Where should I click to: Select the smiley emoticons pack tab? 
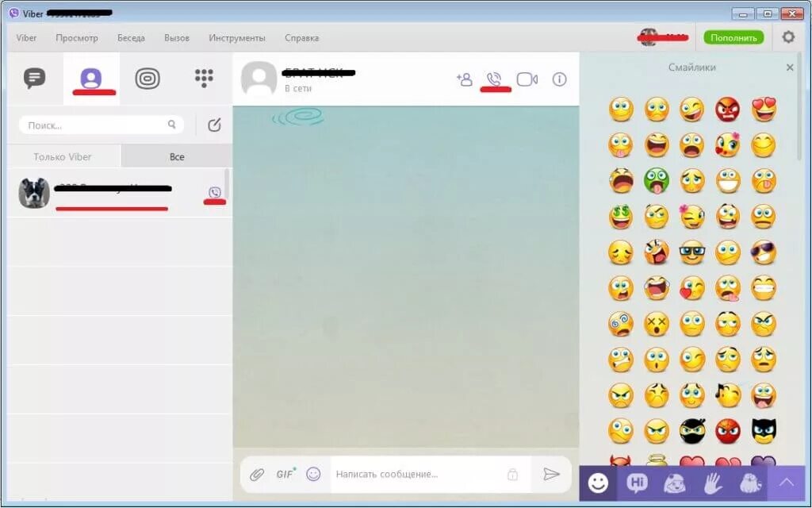pos(598,483)
